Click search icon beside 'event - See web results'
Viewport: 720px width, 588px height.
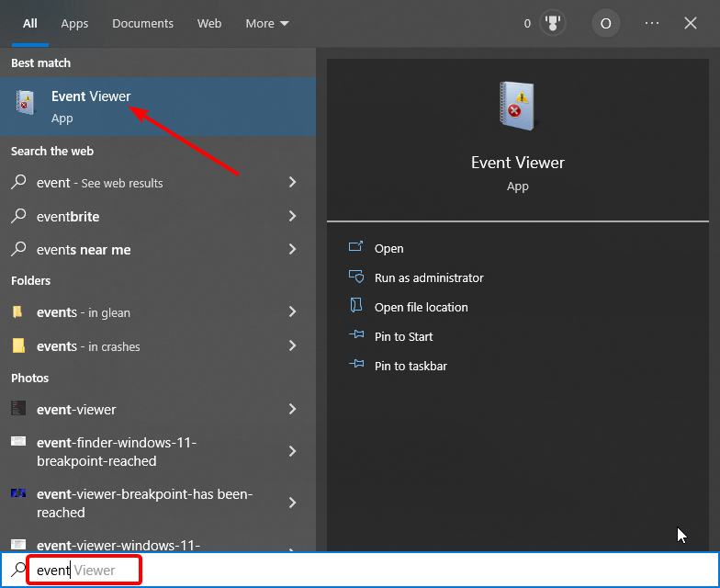click(x=18, y=182)
